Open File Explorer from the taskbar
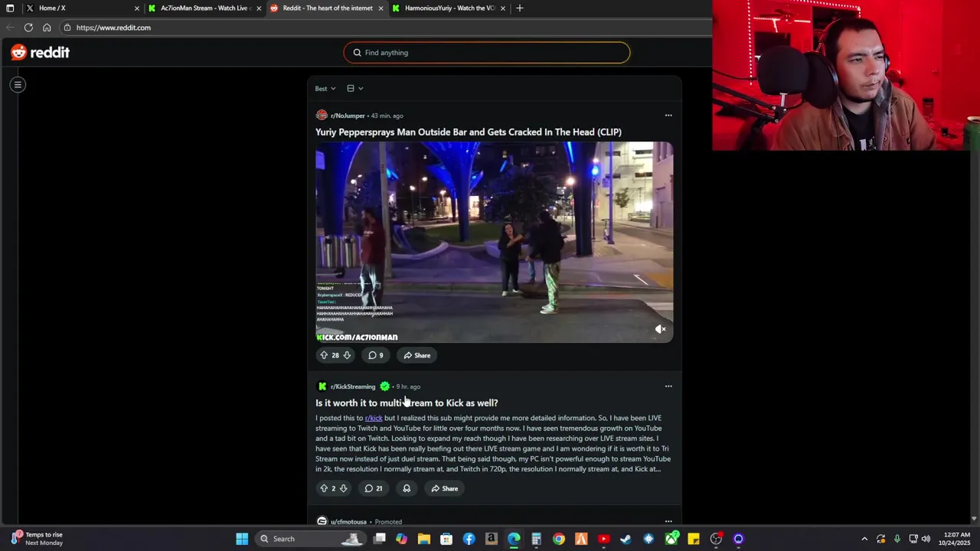This screenshot has width=980, height=551. (x=424, y=539)
